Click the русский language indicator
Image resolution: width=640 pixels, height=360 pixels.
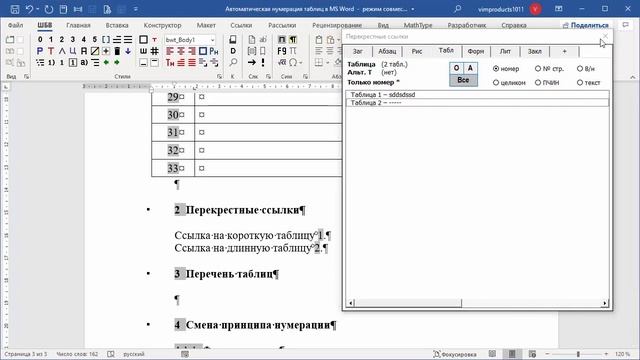point(134,354)
